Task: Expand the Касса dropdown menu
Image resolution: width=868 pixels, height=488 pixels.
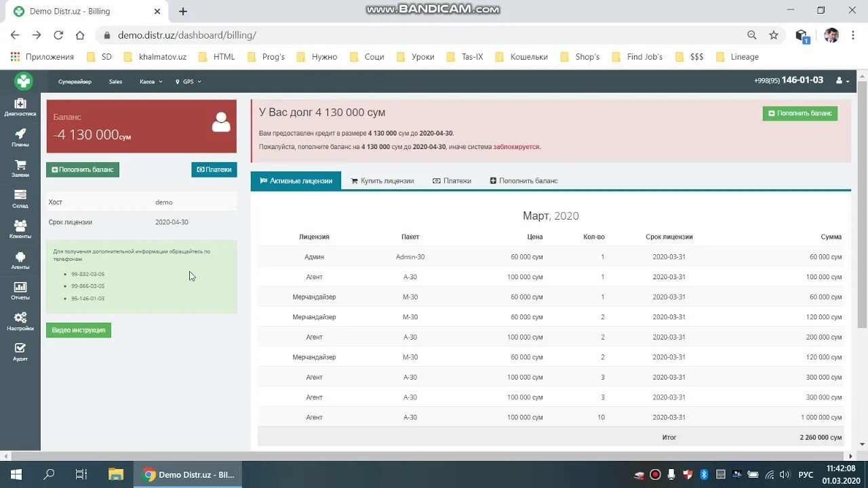Action: click(x=151, y=82)
